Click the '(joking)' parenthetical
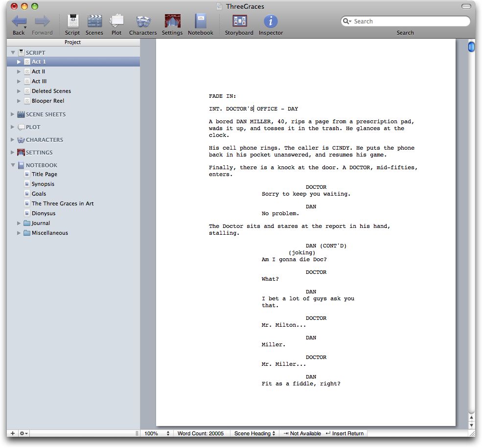This screenshot has width=482, height=448. pos(302,252)
